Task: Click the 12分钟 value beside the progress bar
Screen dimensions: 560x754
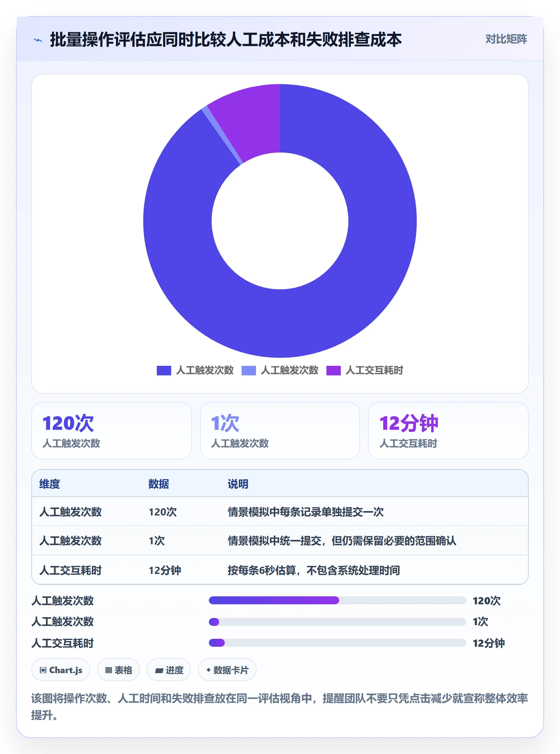Action: tap(489, 643)
